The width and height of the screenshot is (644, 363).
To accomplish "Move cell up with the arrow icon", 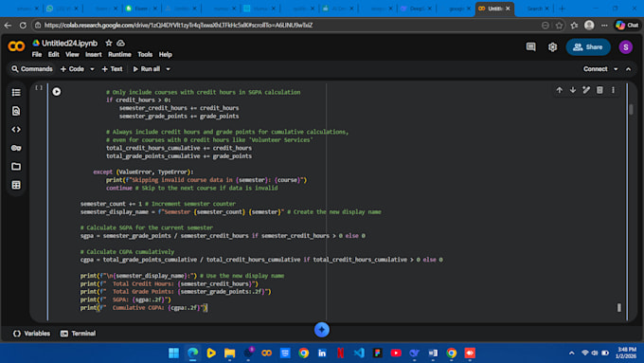I will [560, 90].
